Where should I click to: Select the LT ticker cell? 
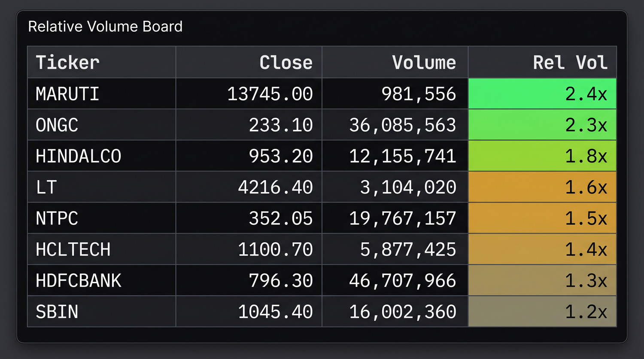[x=102, y=187]
